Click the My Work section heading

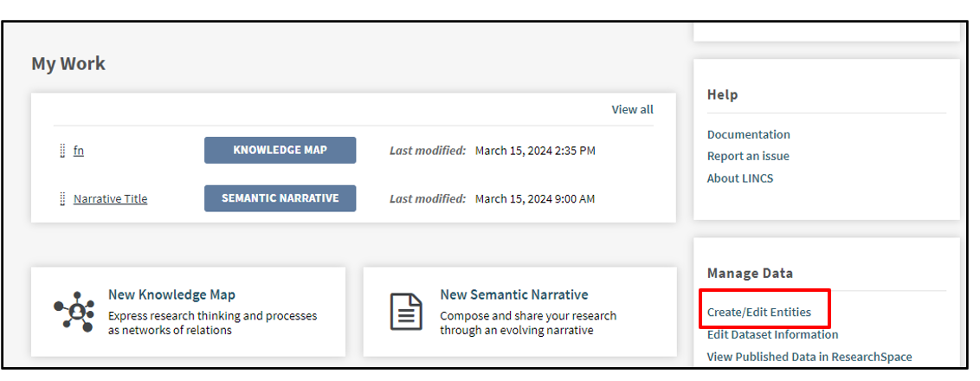point(68,64)
